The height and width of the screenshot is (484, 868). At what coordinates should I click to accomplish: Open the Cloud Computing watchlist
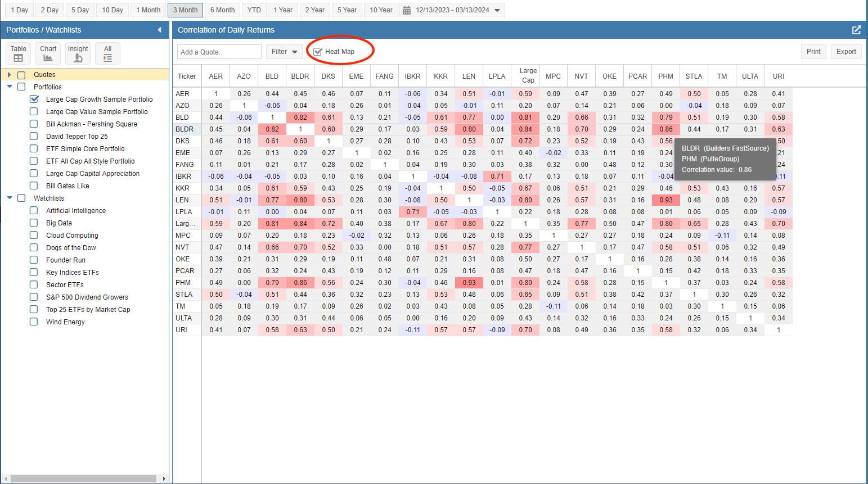[72, 235]
